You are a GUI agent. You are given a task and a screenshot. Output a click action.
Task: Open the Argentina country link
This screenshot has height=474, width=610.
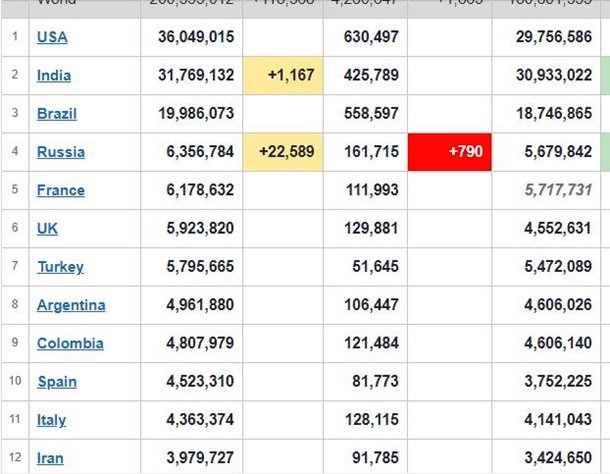[x=71, y=305]
